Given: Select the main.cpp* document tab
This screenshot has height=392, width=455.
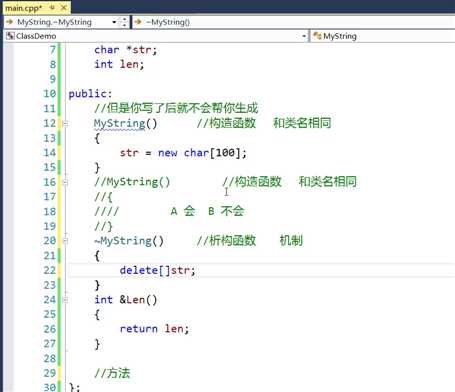Looking at the screenshot, I should click(23, 8).
